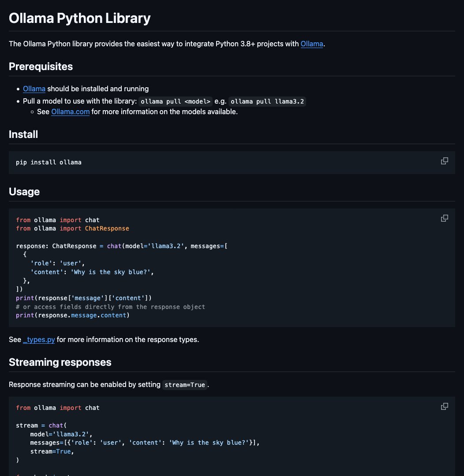Viewport: 464px width, 476px height.
Task: Open the Ollama.com models link
Action: [70, 112]
